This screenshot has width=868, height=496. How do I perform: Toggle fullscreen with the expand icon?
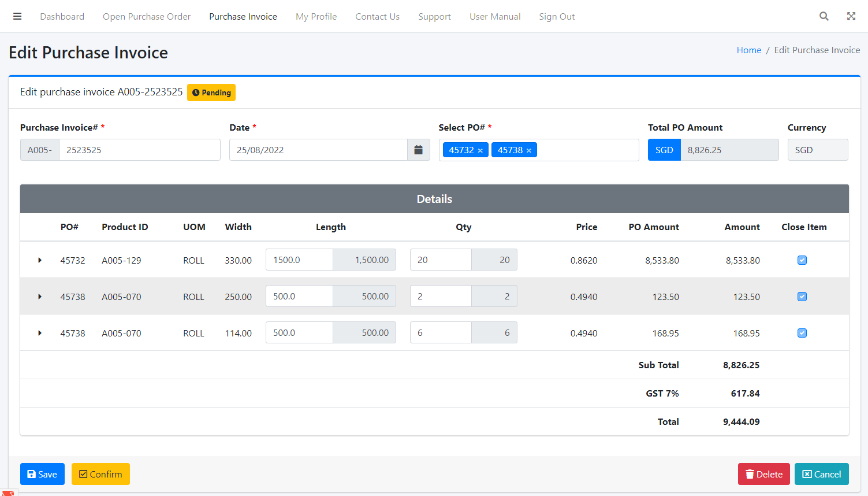851,16
